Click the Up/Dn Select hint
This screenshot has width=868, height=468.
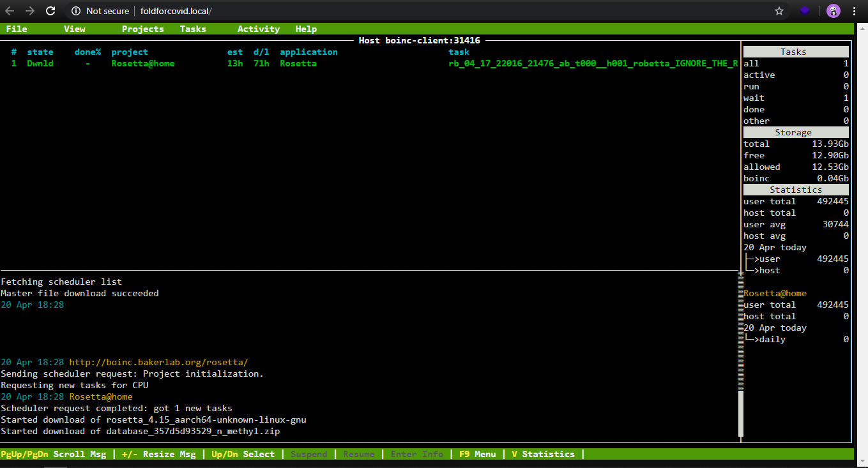tap(243, 454)
